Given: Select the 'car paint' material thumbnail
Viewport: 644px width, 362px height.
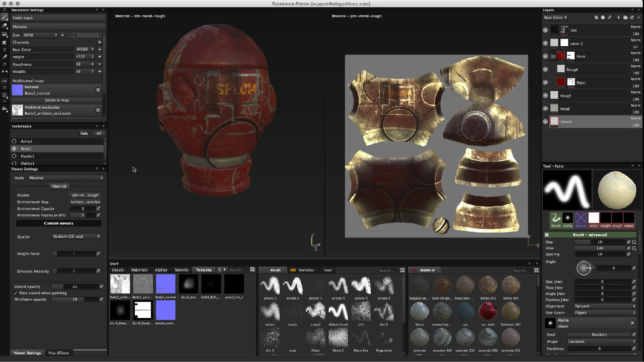Looking at the screenshot, I should [488, 311].
